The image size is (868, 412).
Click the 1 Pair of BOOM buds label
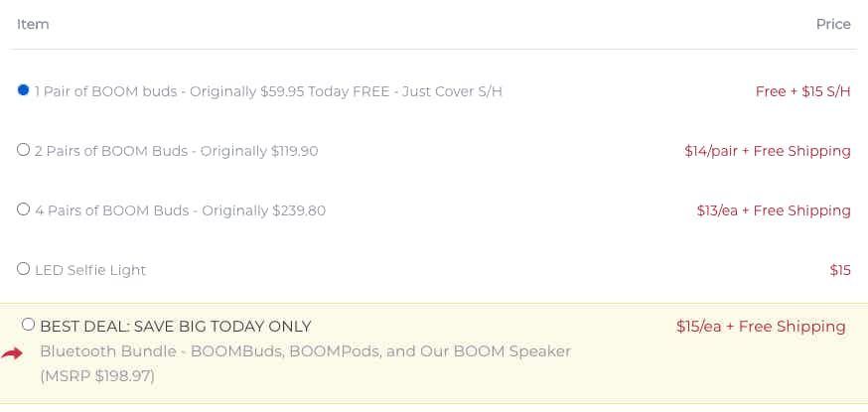pos(268,91)
